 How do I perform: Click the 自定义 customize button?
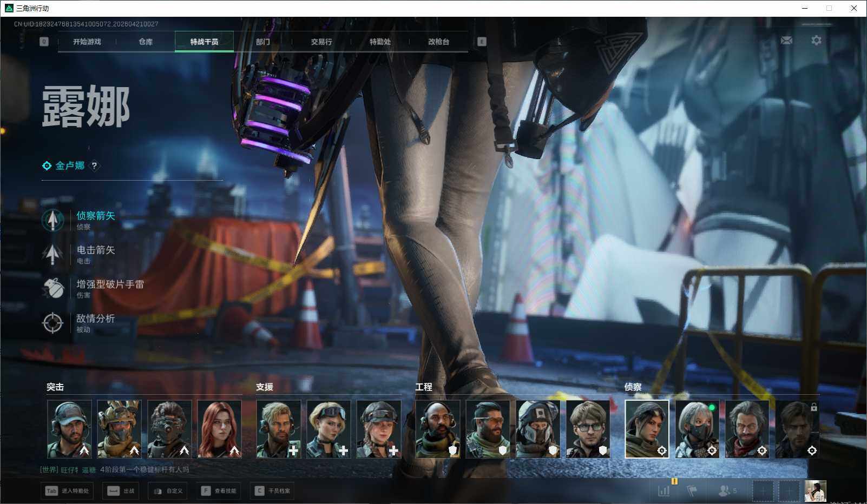point(168,491)
